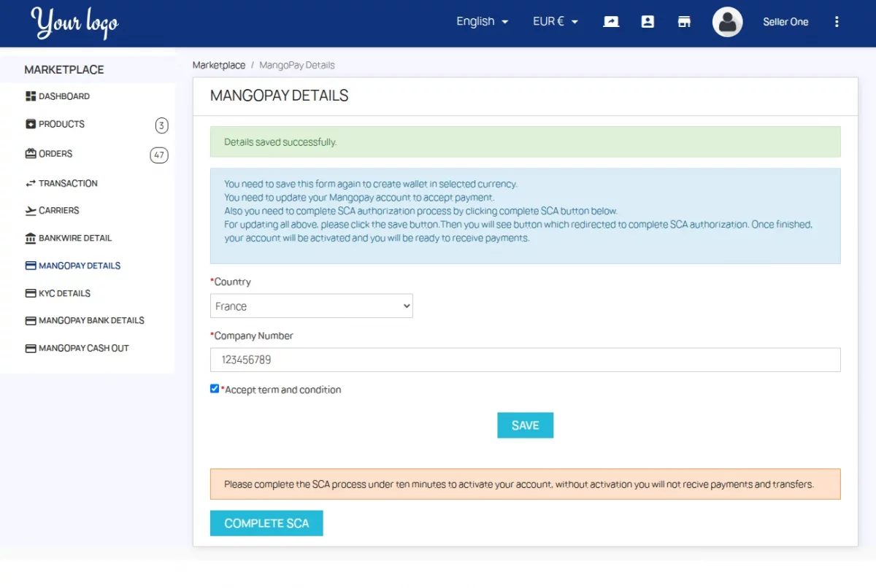This screenshot has height=588, width=876.
Task: Click the Carriers airplane icon
Action: point(31,210)
